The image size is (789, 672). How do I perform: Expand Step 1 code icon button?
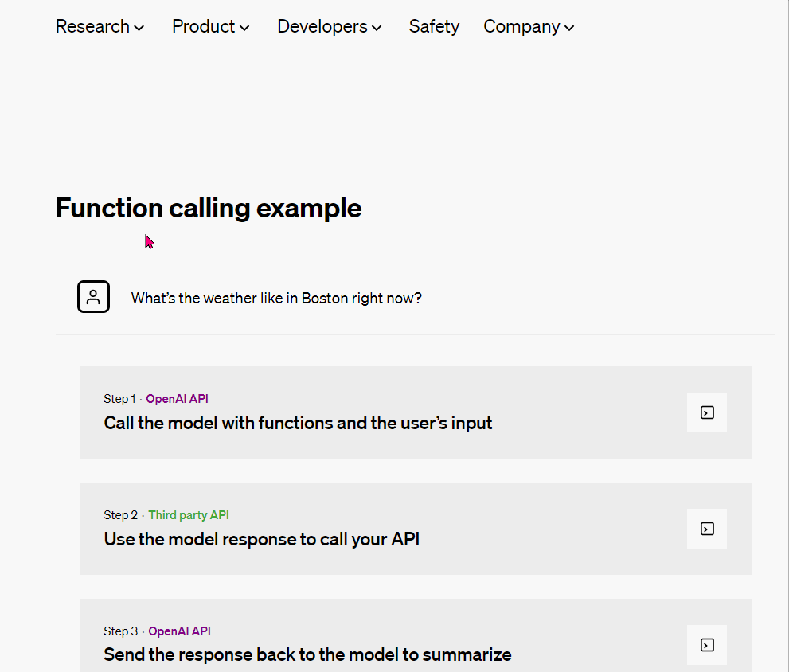coord(707,412)
